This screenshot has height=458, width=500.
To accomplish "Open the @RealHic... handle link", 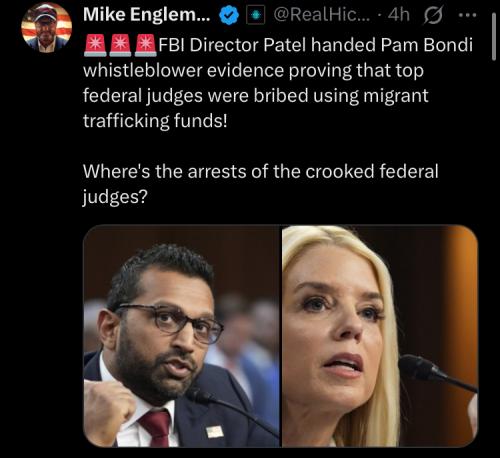I will click(322, 15).
